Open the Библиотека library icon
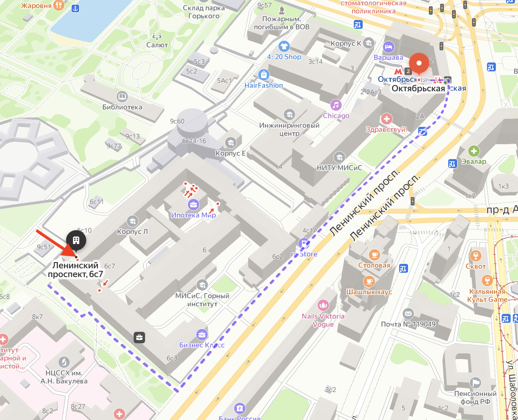Viewport: 518px width, 420px height. [x=122, y=96]
